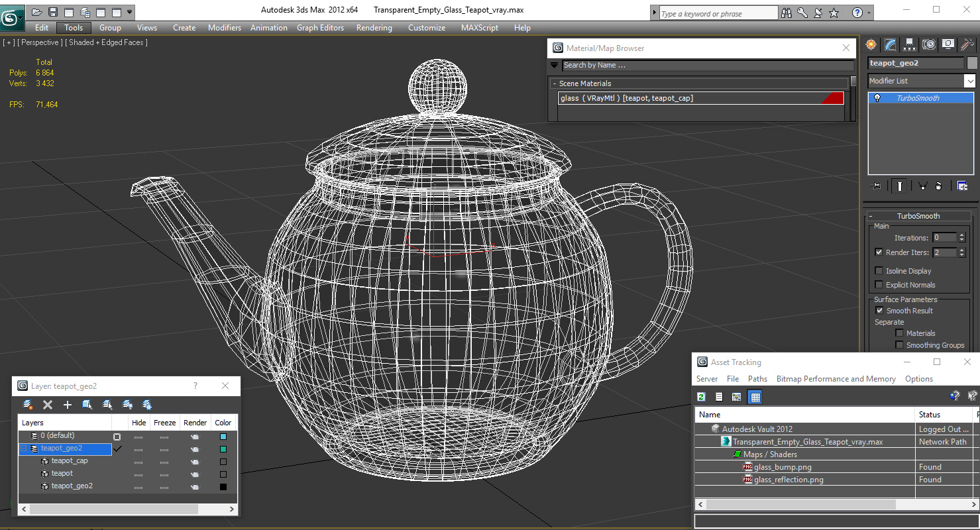Click Remove Modifier from stack icon
980x530 pixels.
point(938,186)
